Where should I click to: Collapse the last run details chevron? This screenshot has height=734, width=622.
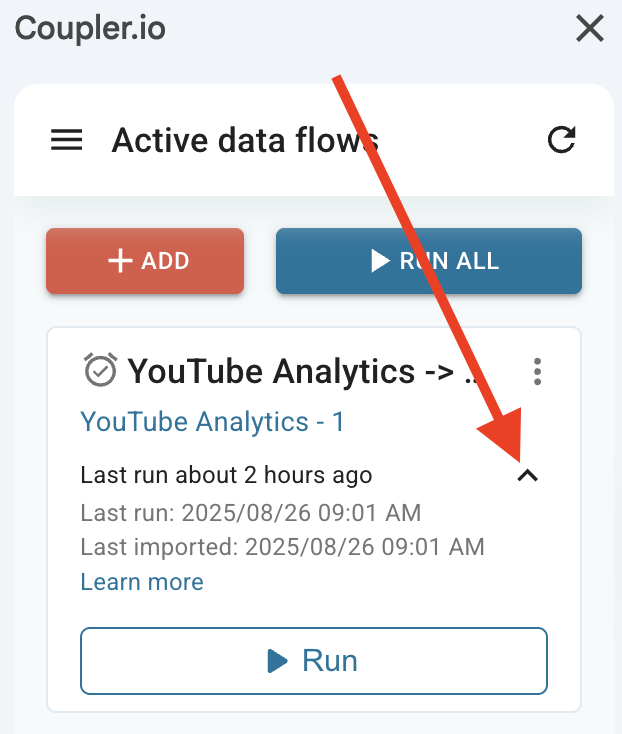coord(528,476)
